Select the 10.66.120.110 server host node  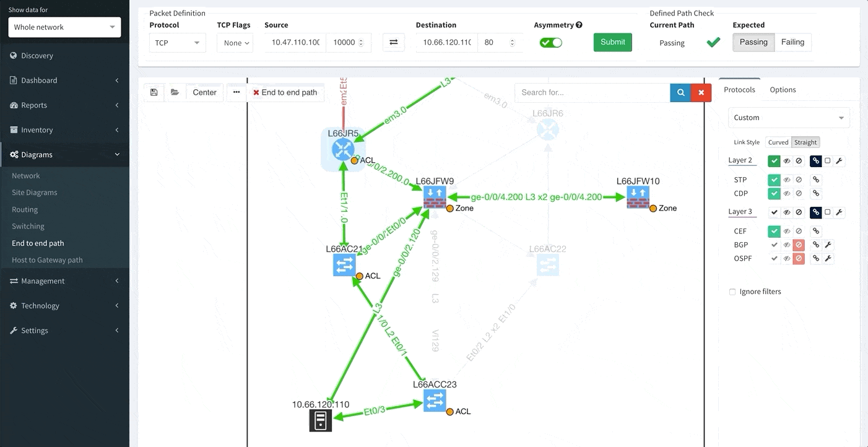click(321, 420)
